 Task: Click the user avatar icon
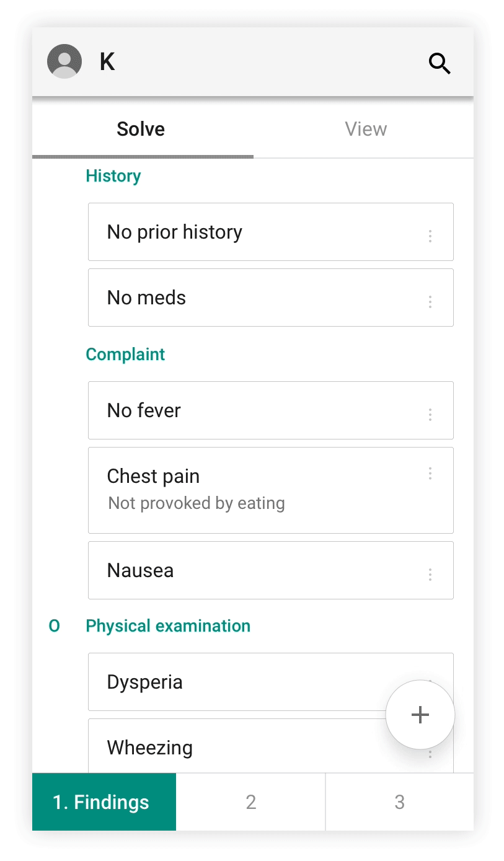(x=64, y=61)
